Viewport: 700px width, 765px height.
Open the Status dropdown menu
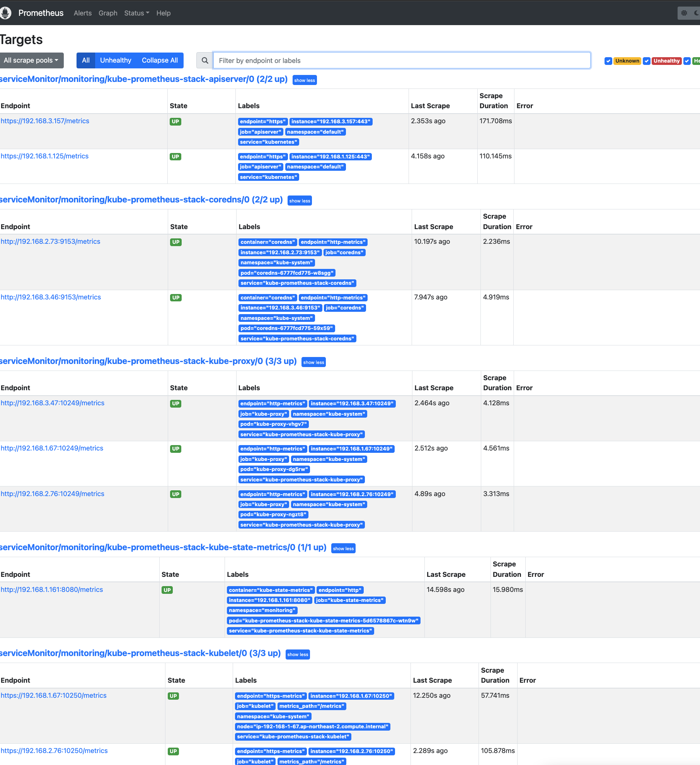pyautogui.click(x=136, y=13)
